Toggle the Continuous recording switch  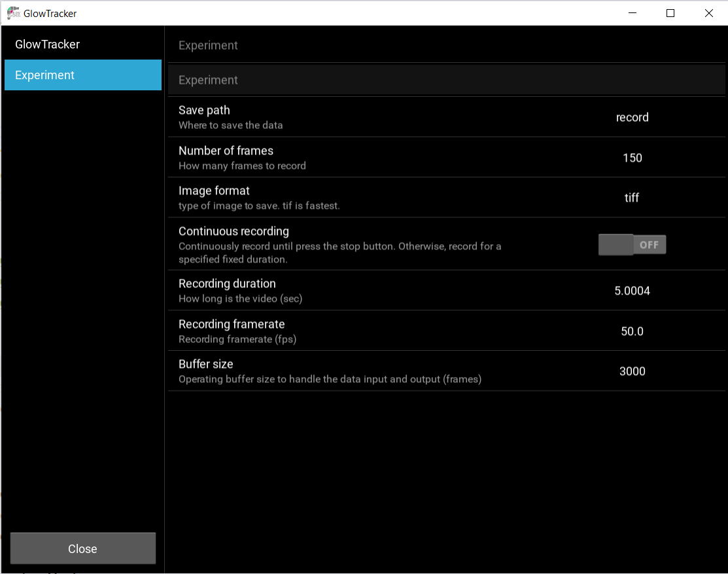[x=632, y=245]
